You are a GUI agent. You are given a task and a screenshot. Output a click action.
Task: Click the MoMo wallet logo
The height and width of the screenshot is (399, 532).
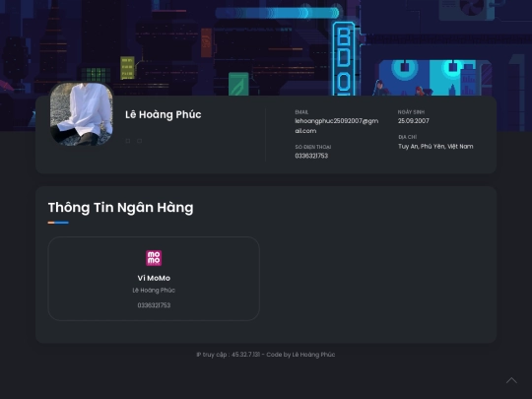coord(154,258)
